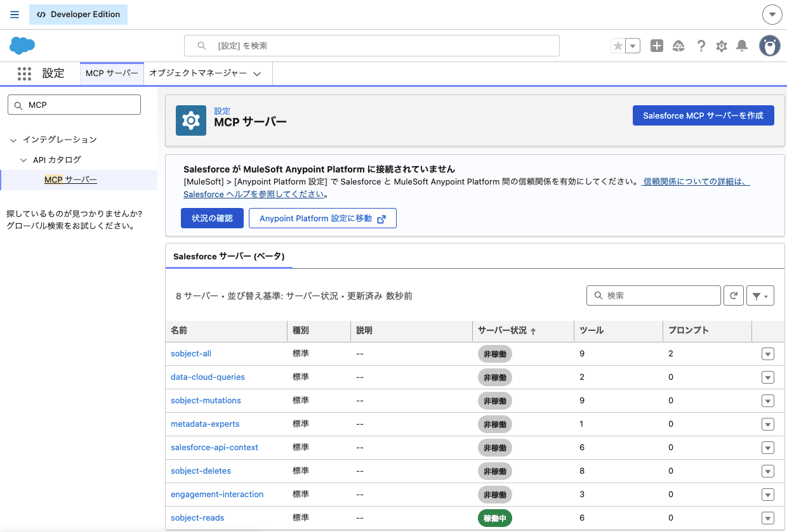Open the setup gear icon menu
The height and width of the screenshot is (532, 787).
tap(721, 46)
